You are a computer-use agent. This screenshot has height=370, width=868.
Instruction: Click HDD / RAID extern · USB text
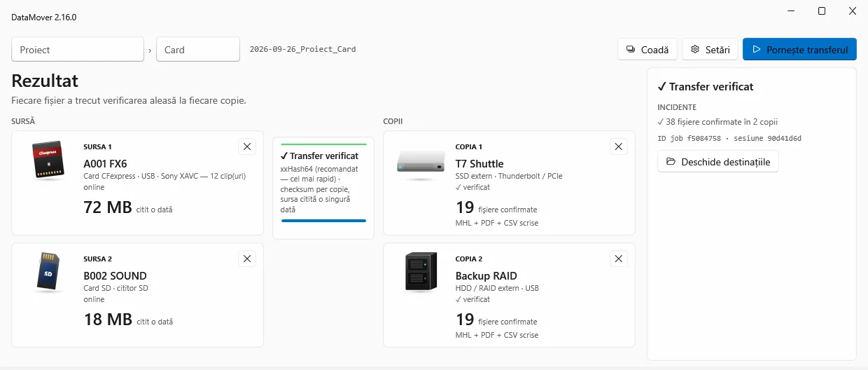pyautogui.click(x=497, y=288)
